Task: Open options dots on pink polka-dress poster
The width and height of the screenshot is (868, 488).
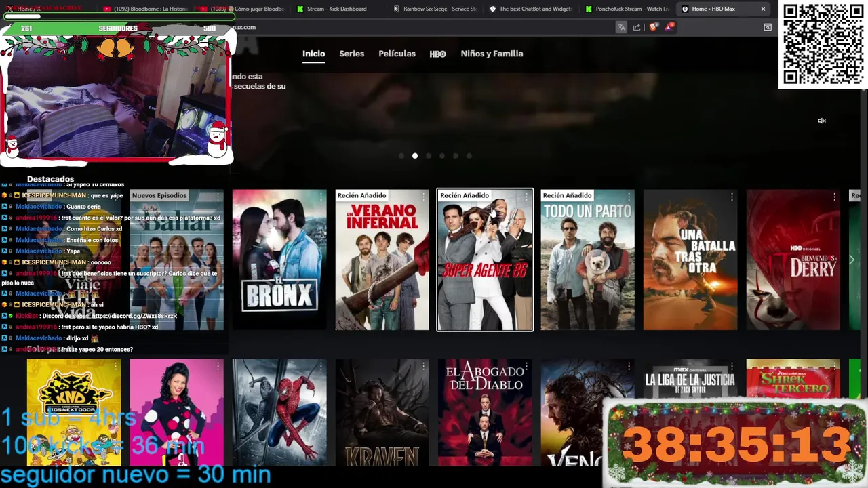Action: 218,367
